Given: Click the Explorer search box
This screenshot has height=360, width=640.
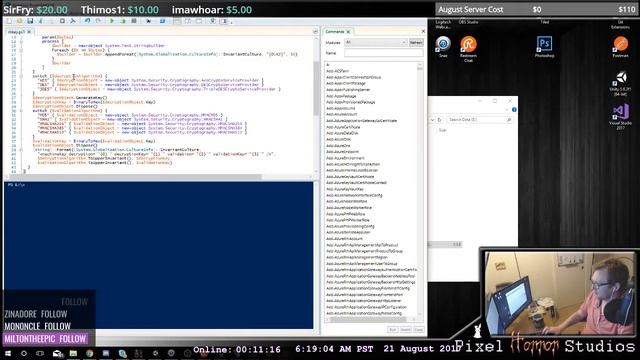Looking at the screenshot, I should point(479,120).
